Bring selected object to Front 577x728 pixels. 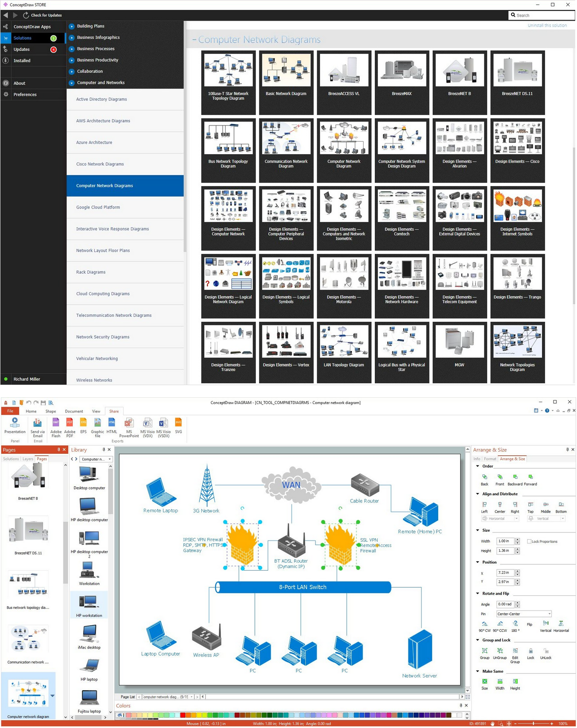click(500, 480)
